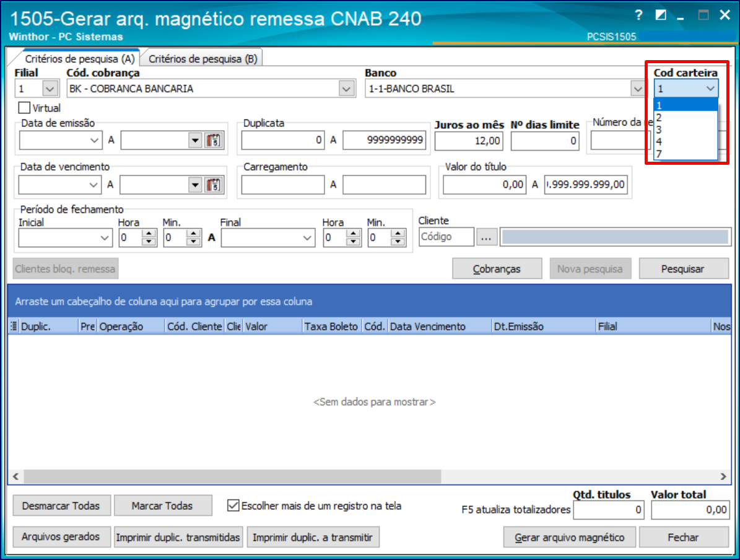This screenshot has width=740, height=560.
Task: Open the Cobranças button
Action: (497, 269)
